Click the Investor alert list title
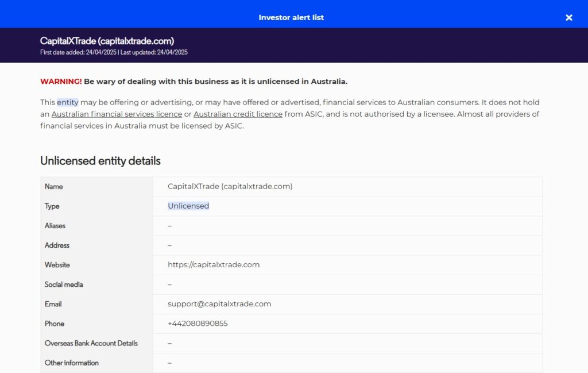Image resolution: width=588 pixels, height=373 pixels. tap(291, 18)
